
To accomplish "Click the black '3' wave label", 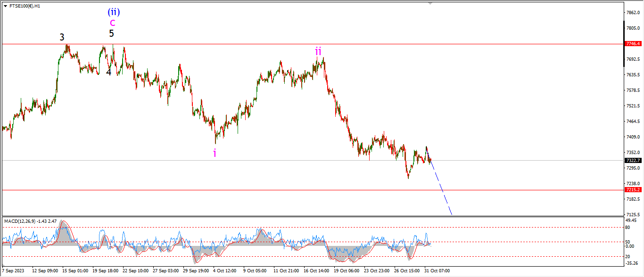I will [x=62, y=37].
